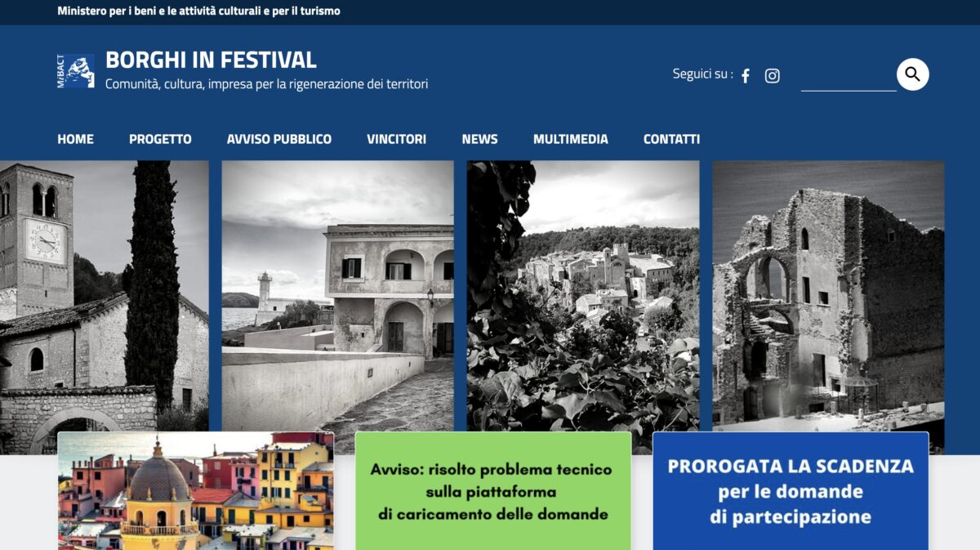Click the MiBACT logo
The height and width of the screenshot is (550, 980).
75,71
